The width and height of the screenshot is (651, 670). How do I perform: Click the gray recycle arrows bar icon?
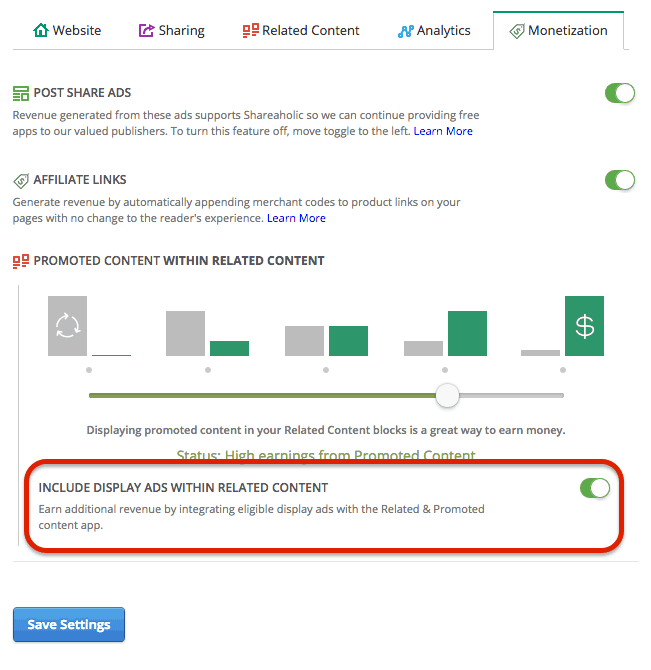(67, 326)
